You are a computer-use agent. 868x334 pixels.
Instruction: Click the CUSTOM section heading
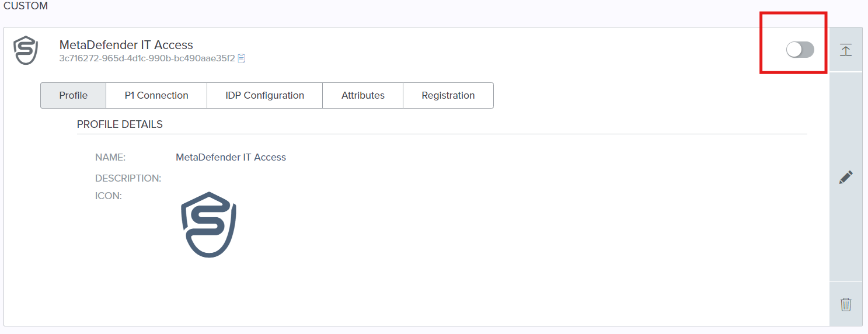coord(26,6)
